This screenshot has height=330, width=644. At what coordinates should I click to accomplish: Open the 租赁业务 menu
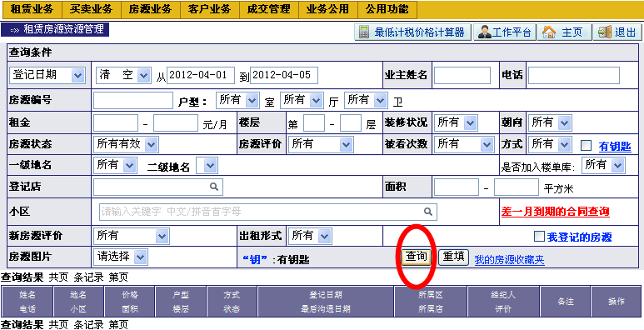pyautogui.click(x=32, y=9)
